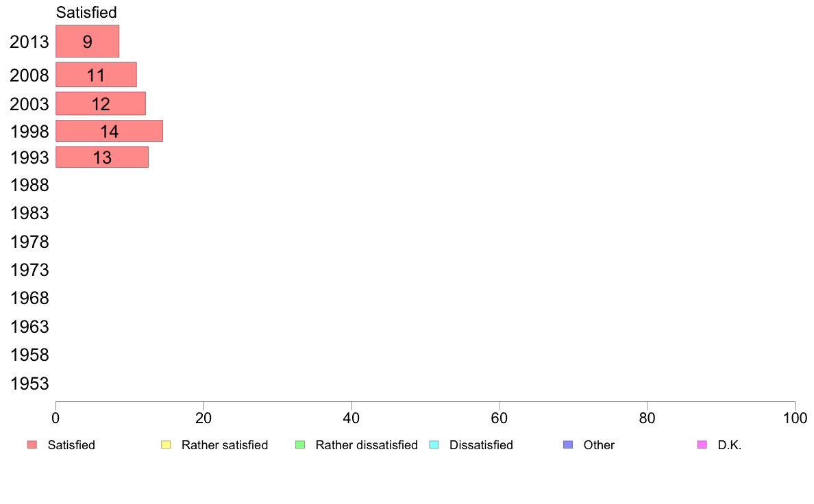This screenshot has width=814, height=504.
Task: Click the 1953 year label
Action: click(29, 383)
